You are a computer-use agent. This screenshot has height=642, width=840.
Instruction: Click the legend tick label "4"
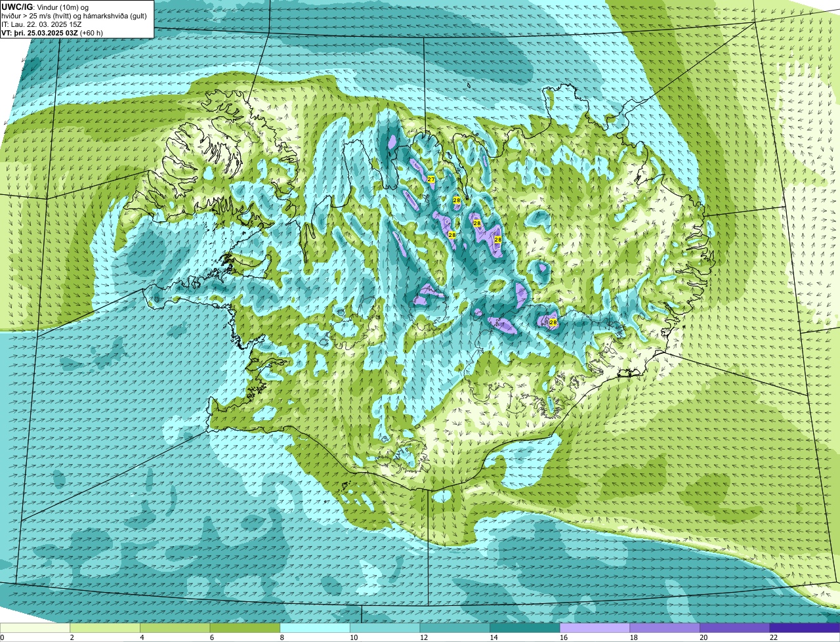[142, 637]
